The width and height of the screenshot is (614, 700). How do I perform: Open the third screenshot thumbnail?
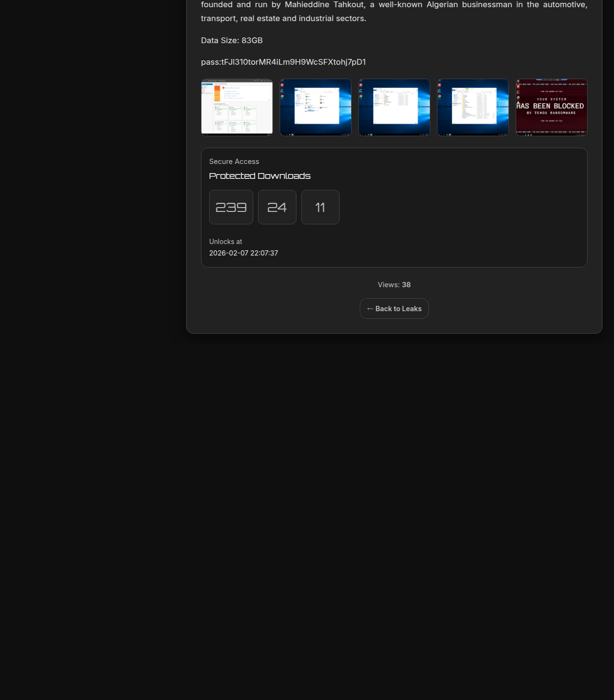[x=394, y=107]
